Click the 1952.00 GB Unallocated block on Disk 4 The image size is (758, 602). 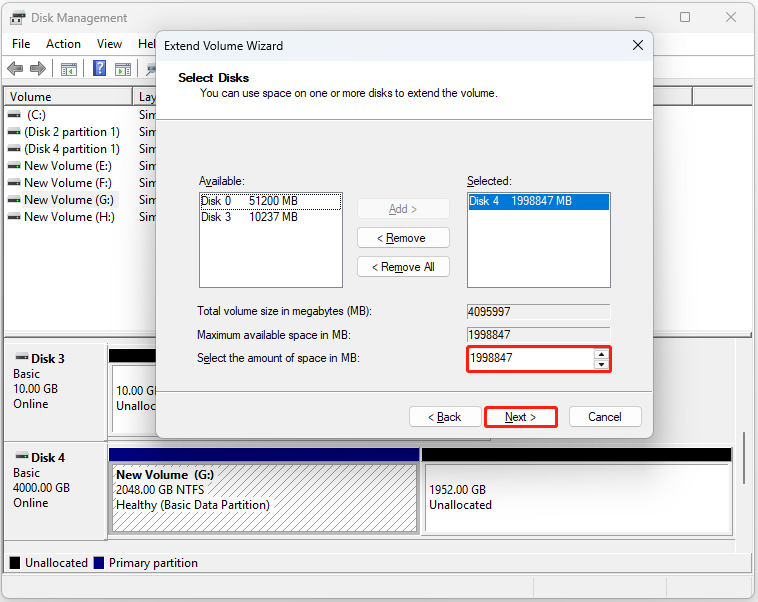[x=577, y=498]
